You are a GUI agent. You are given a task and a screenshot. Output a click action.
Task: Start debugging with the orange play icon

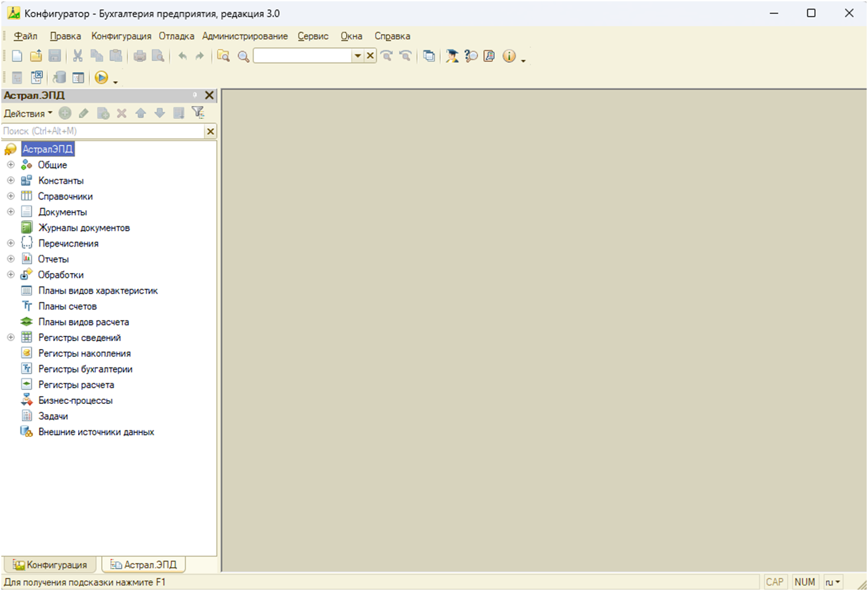coord(101,78)
